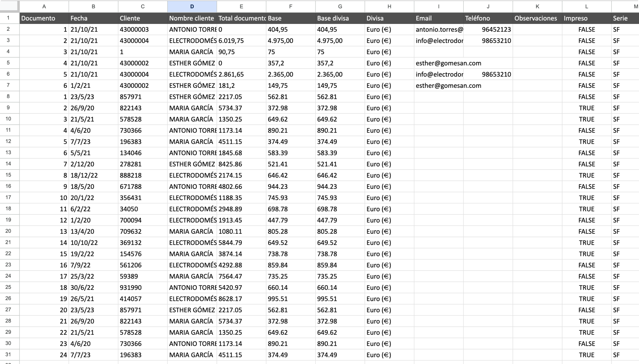Select the Teléfono header cell
Image resolution: width=639 pixels, height=364 pixels.
[488, 18]
